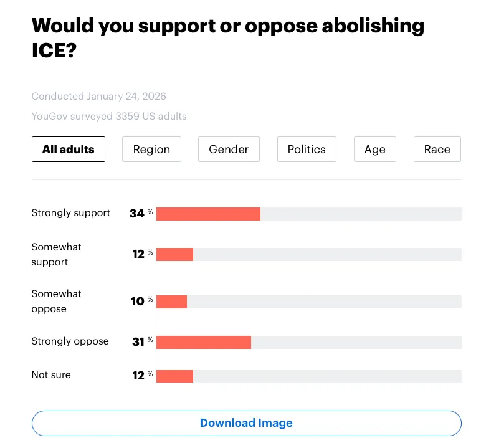Viewport: 491px width, 448px height.
Task: Switch to the Region breakdown tab
Action: tap(151, 150)
